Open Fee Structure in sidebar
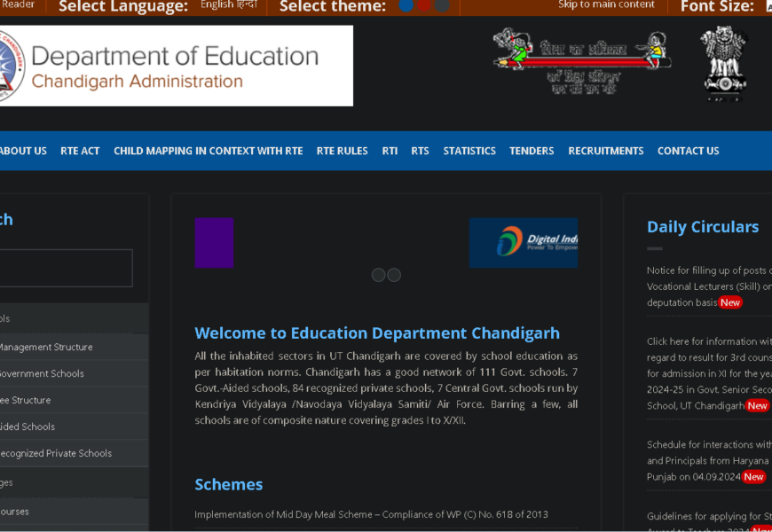 (74, 400)
